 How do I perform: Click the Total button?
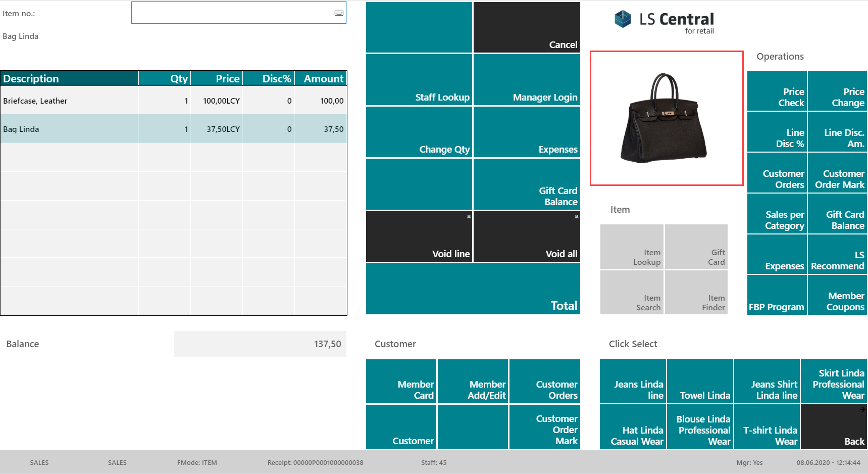pos(473,289)
